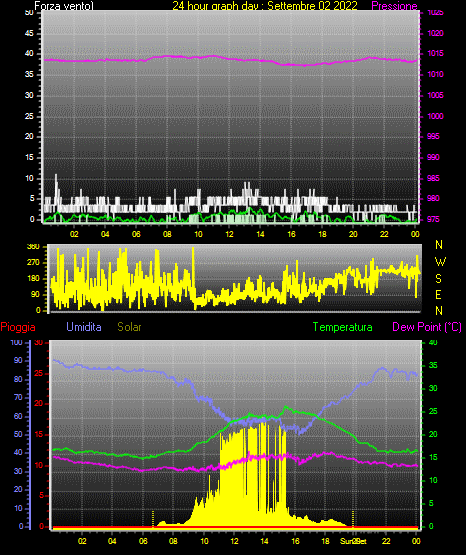The image size is (466, 555).
Task: Click the "90" wind direction axis value
Action: coord(36,294)
